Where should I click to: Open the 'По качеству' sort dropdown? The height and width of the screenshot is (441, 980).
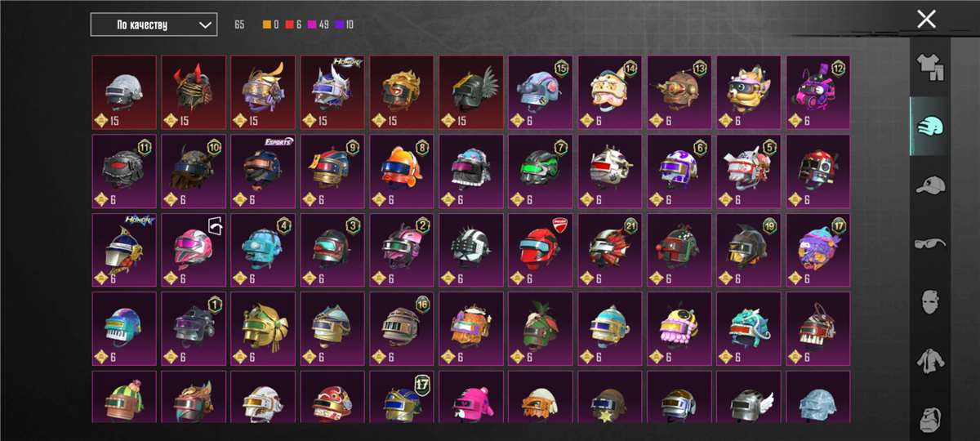[154, 24]
